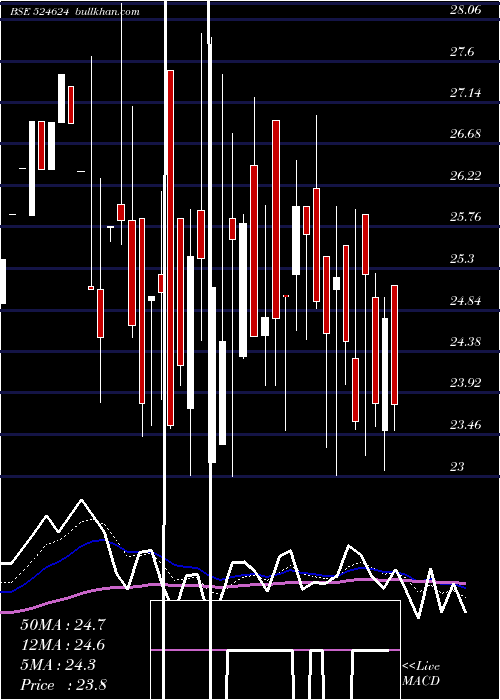Select the 23.46 price axis label
The image size is (500, 700).
click(466, 425)
